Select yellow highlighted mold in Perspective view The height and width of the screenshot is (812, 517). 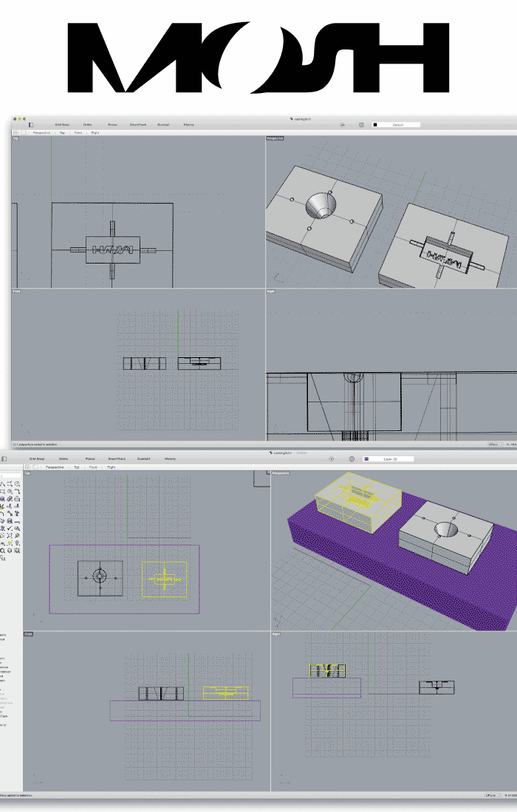pyautogui.click(x=357, y=502)
